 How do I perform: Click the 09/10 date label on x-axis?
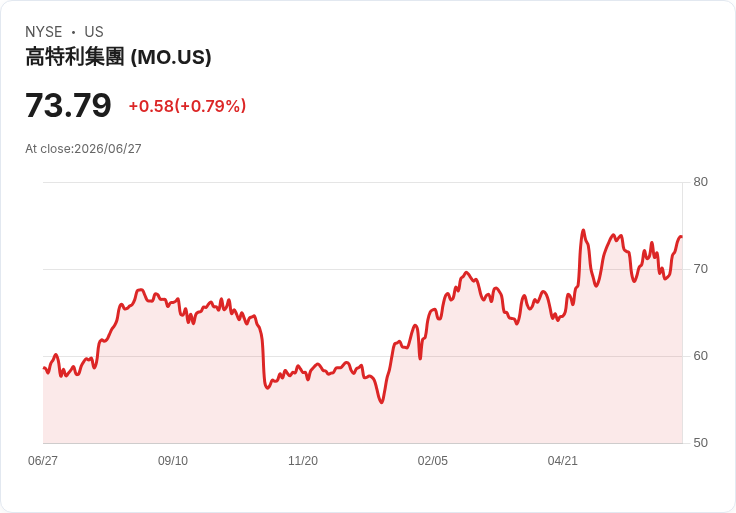[x=173, y=461]
